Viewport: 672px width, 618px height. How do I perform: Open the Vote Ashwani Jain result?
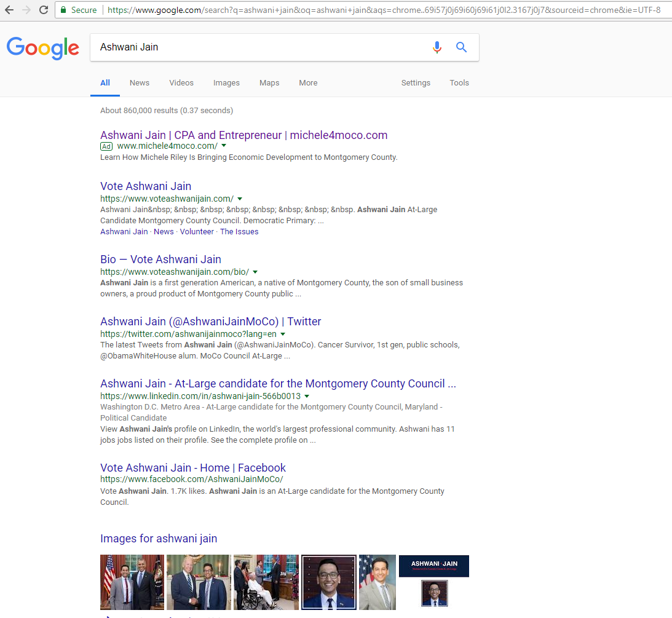click(146, 186)
